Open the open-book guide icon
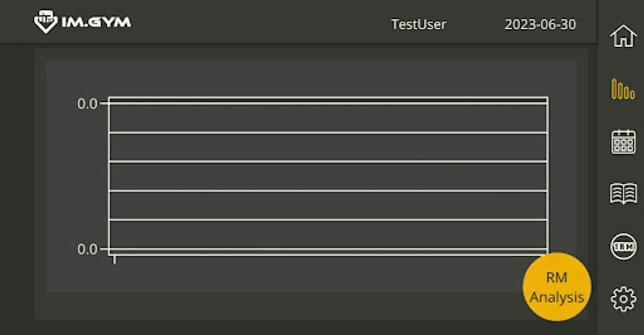644x335 pixels. [x=624, y=194]
